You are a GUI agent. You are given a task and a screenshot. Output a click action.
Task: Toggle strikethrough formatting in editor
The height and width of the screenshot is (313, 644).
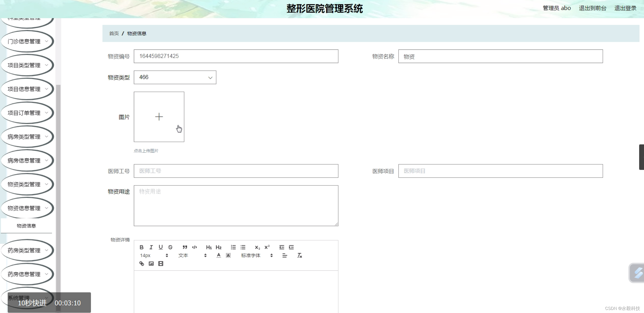[x=170, y=247]
